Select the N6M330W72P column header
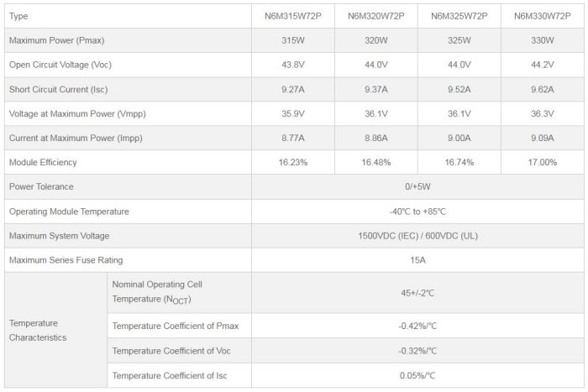The width and height of the screenshot is (588, 392). coord(543,16)
